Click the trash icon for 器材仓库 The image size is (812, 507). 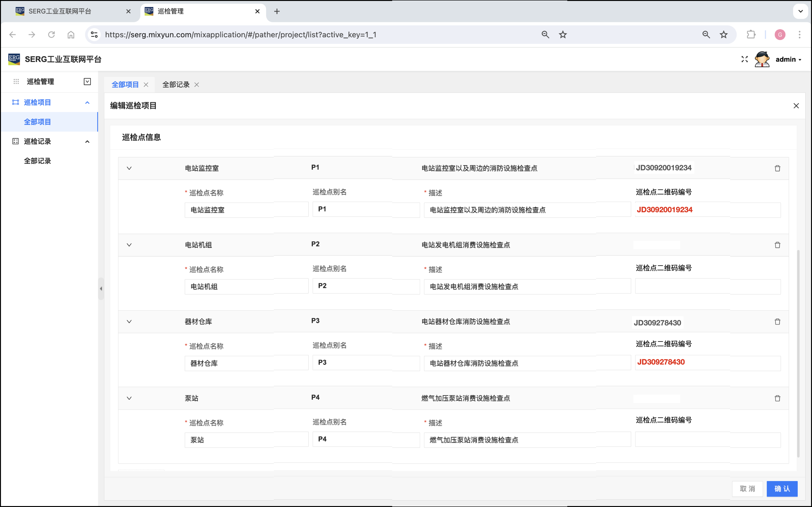coord(777,322)
